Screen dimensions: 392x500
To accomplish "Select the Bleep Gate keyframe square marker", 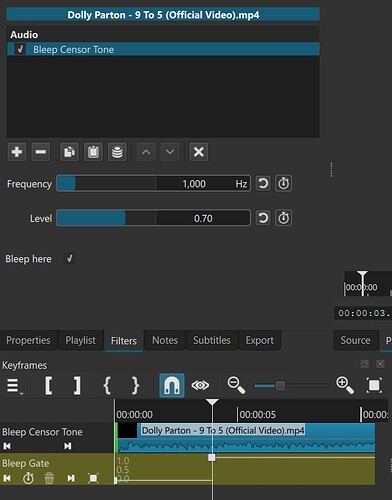I will coord(212,458).
